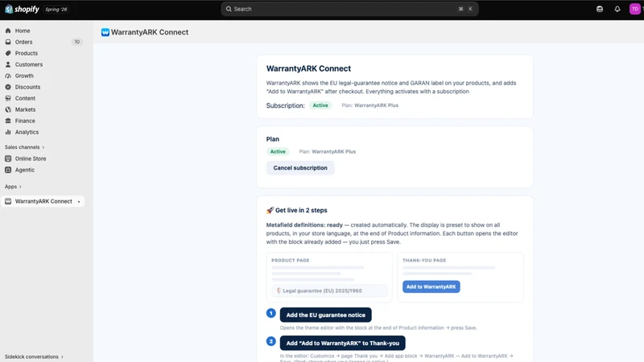The image size is (644, 362).
Task: Click Plan: WarrantyARK Plus next to Subscription
Action: pyautogui.click(x=369, y=105)
